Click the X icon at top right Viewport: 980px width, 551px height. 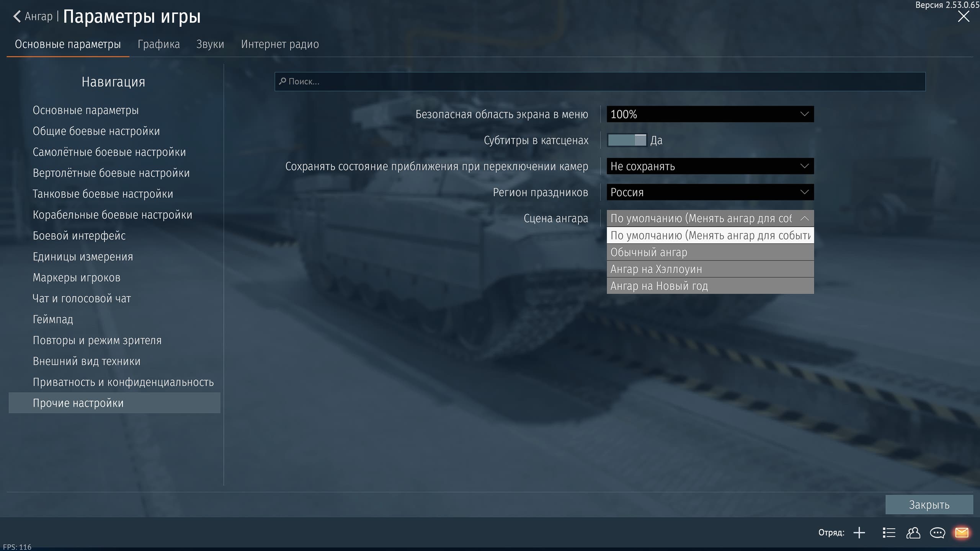point(963,16)
